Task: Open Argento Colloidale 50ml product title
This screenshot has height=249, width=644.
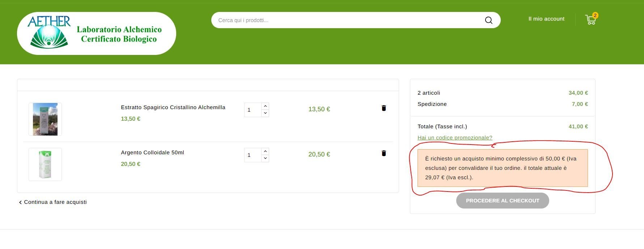Action: (152, 153)
